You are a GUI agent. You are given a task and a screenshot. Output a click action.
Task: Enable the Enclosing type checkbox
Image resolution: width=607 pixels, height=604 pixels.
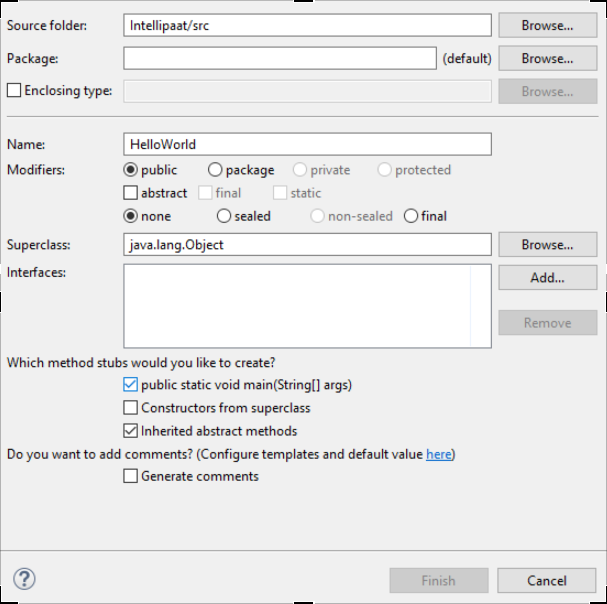(14, 90)
